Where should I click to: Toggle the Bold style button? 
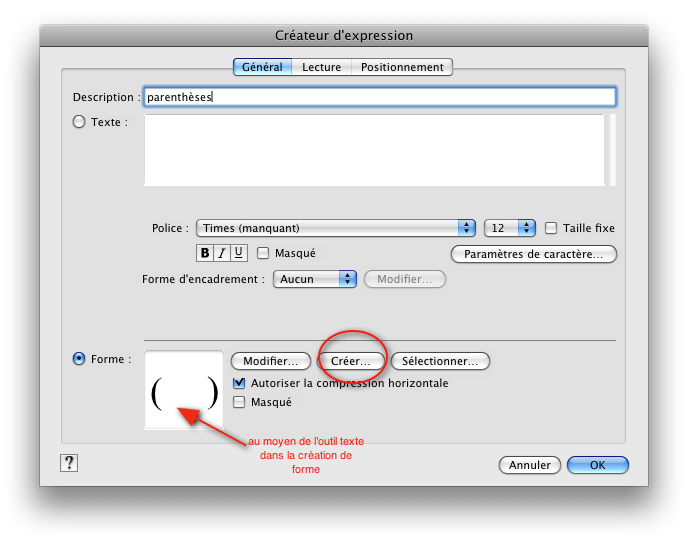click(x=206, y=254)
